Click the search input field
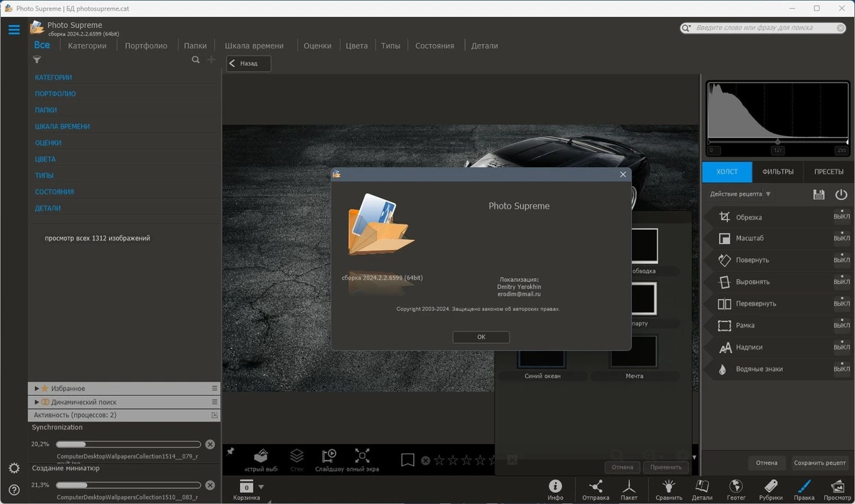 point(762,28)
